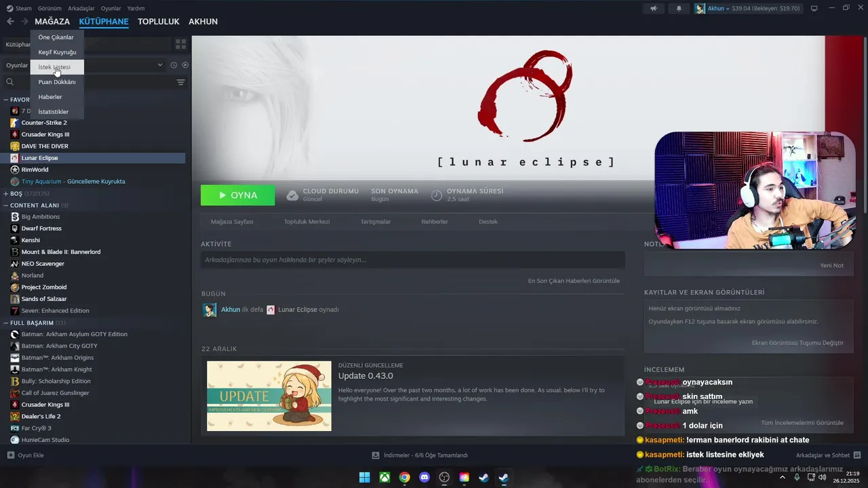Sort library by recent activity clock icon

tap(174, 65)
